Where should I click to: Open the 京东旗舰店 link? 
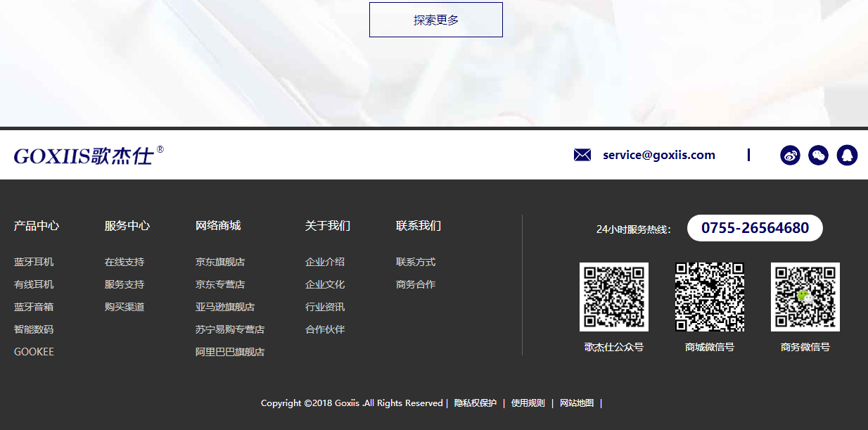pyautogui.click(x=220, y=261)
